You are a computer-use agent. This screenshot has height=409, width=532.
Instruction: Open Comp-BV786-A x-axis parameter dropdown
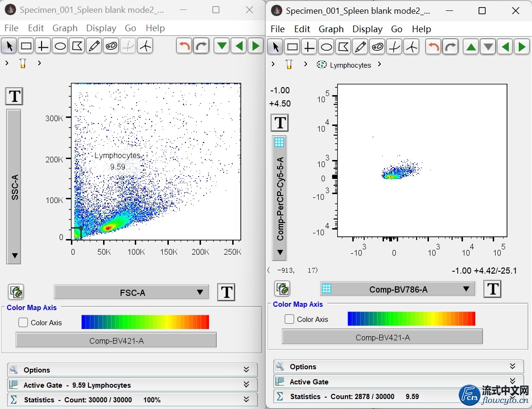(398, 289)
